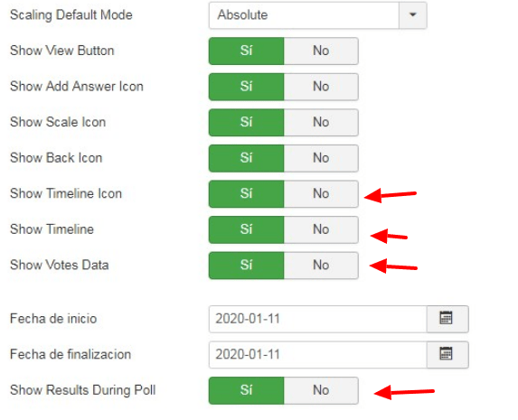518x420 pixels.
Task: Select Sí for Show View Button
Action: tap(247, 51)
